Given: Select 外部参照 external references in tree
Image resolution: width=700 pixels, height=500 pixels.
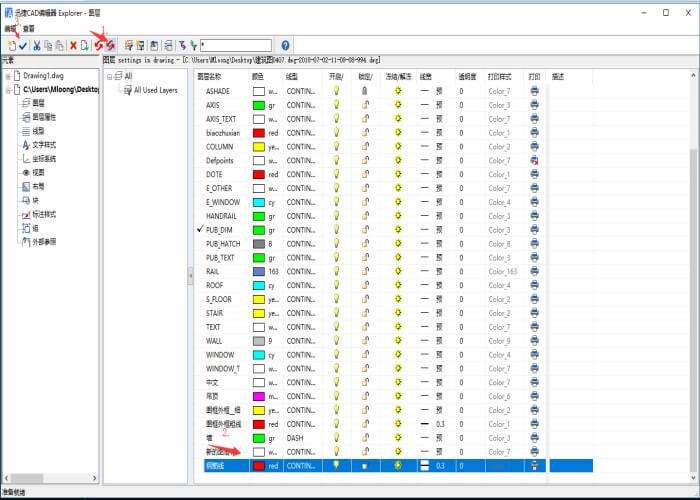Looking at the screenshot, I should (44, 242).
